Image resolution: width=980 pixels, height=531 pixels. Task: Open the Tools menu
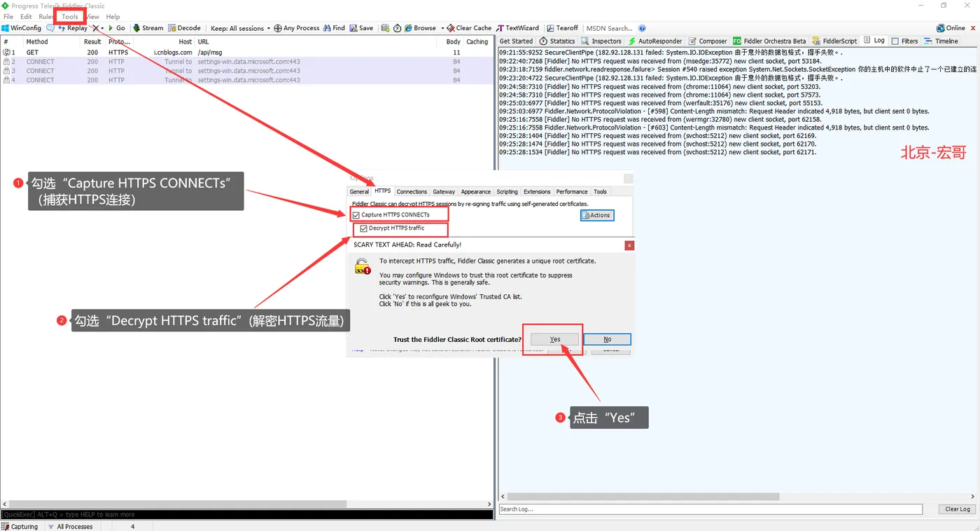70,16
